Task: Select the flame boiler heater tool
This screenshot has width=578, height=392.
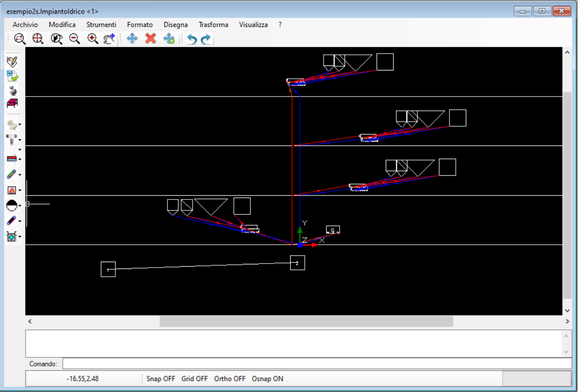Action: (12, 190)
